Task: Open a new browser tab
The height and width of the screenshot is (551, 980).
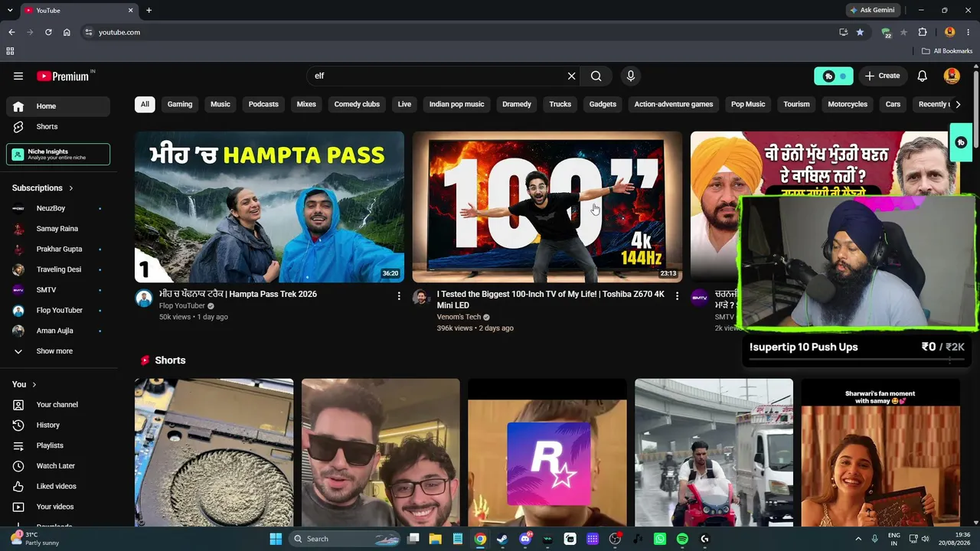Action: point(149,10)
